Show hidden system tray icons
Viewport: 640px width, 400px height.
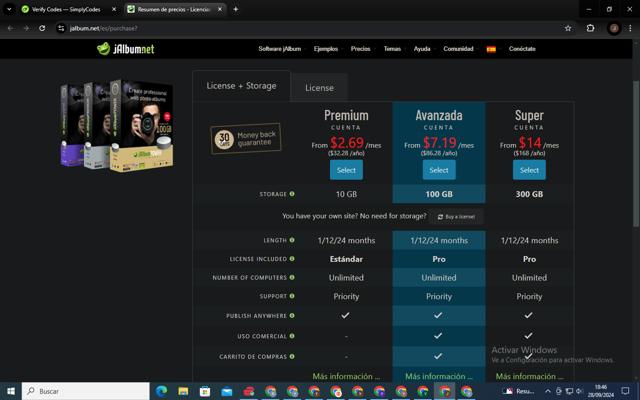(548, 391)
